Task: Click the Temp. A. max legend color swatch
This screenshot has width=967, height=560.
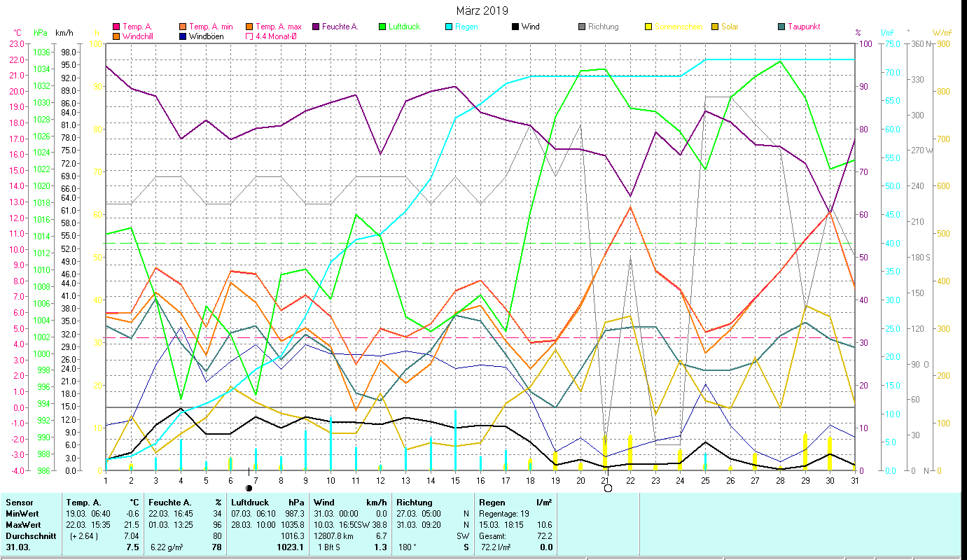Action: tap(249, 27)
